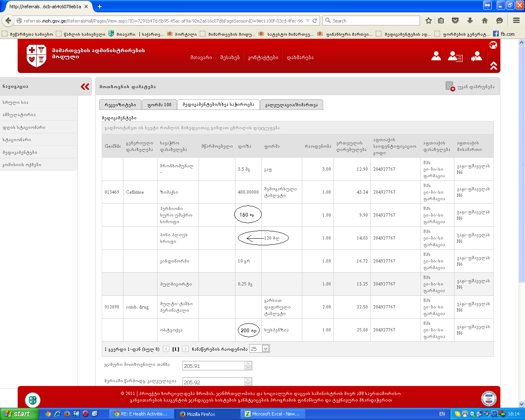Click the total requested amount field 205.91
This screenshot has width=525, height=420.
coord(213,366)
